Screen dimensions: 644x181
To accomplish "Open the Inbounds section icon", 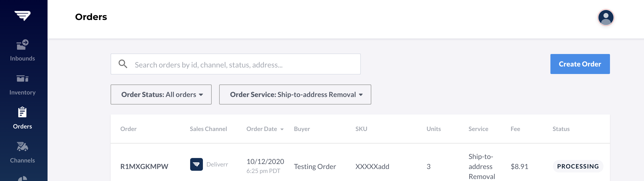I will (x=23, y=45).
